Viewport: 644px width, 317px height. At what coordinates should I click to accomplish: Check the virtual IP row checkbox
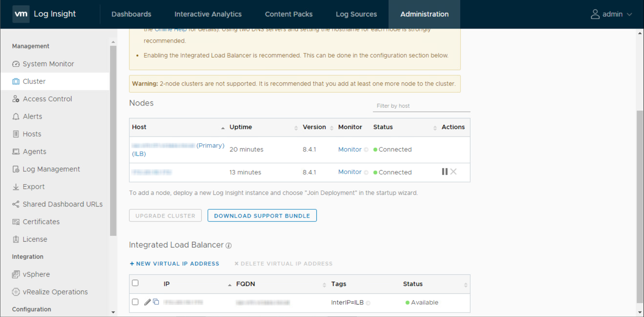point(135,302)
